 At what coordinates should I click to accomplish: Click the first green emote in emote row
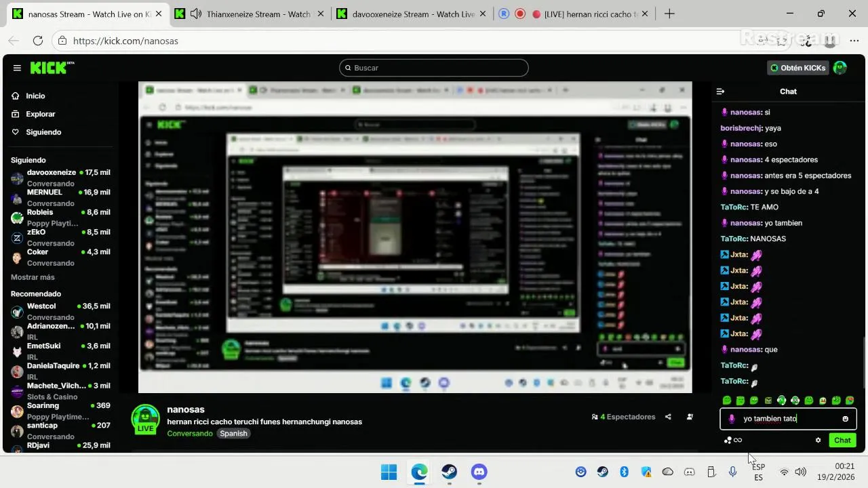point(727,401)
